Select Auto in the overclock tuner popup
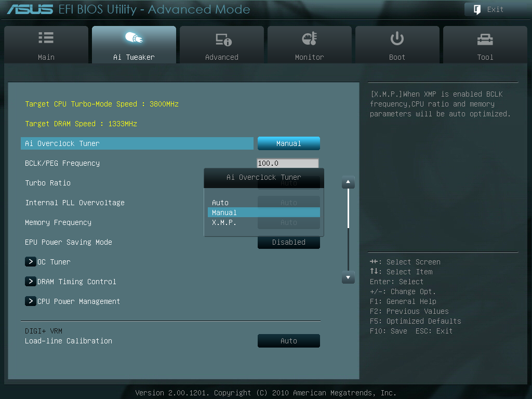The image size is (532, 399). point(263,203)
